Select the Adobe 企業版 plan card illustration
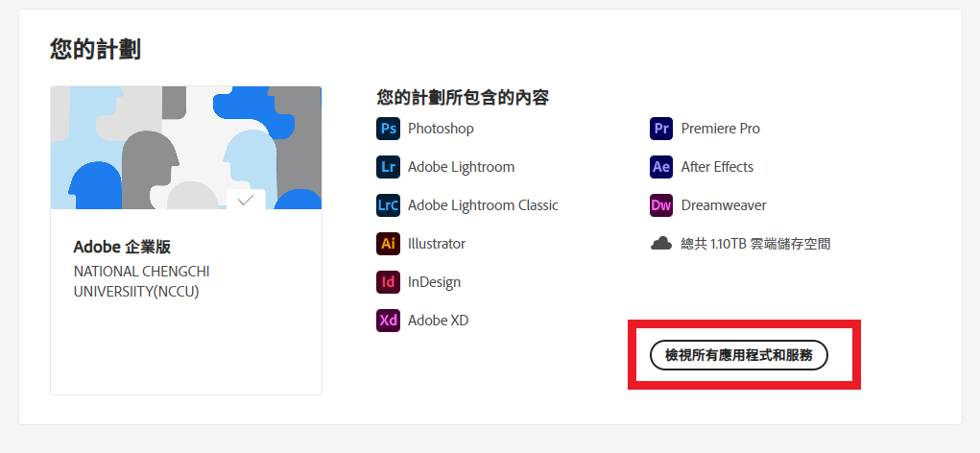The height and width of the screenshot is (453, 980). (x=186, y=148)
